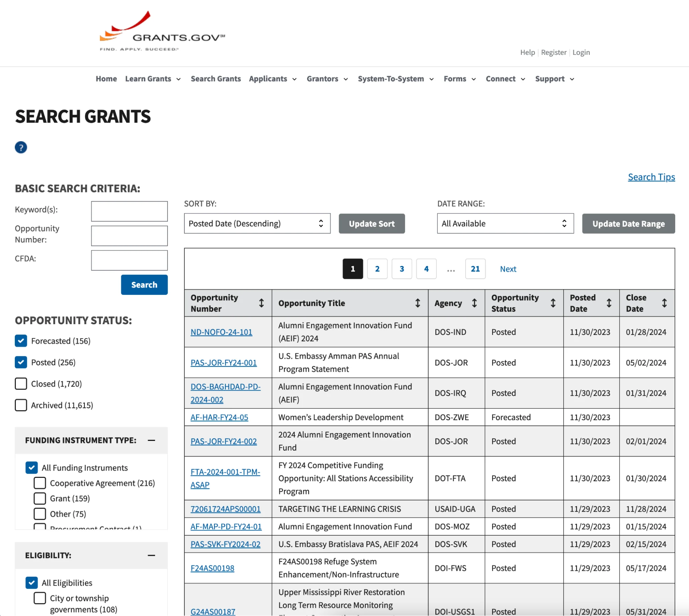Image resolution: width=689 pixels, height=616 pixels.
Task: Expand the Connect menu
Action: (x=505, y=79)
